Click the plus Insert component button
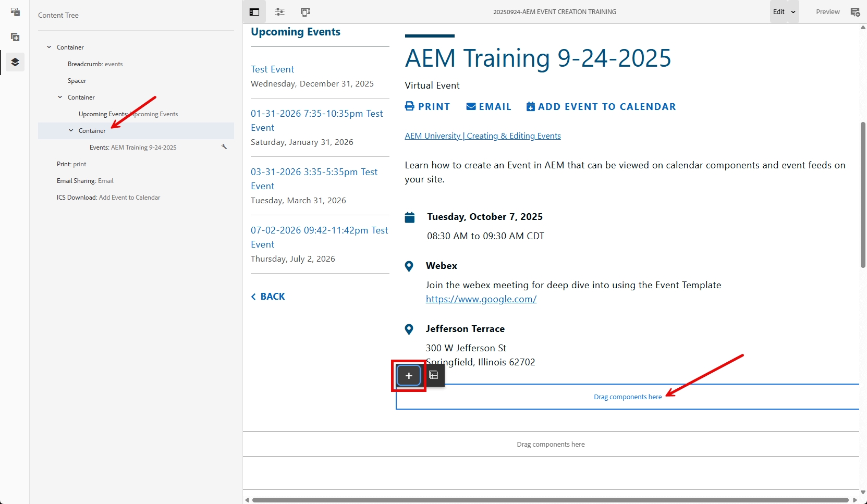The height and width of the screenshot is (504, 867). click(x=409, y=375)
